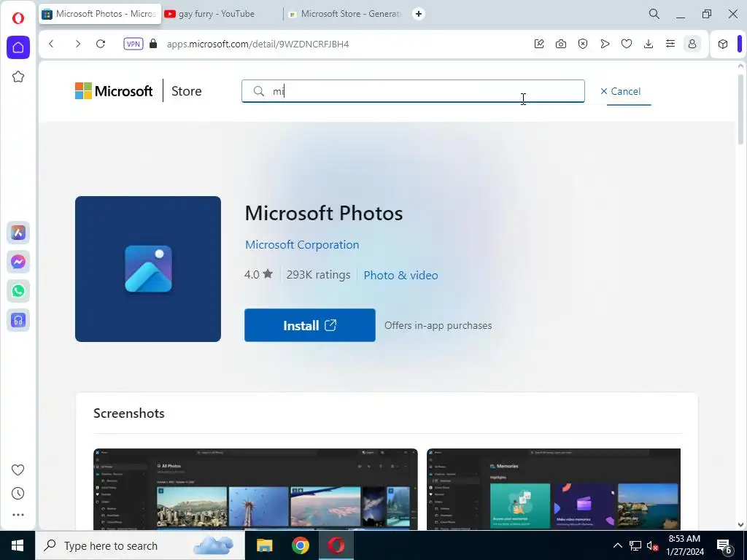747x560 pixels.
Task: Cancel the Store search
Action: 620,91
